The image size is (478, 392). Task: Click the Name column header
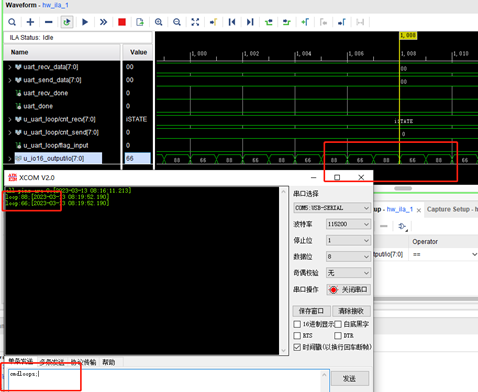(x=62, y=52)
